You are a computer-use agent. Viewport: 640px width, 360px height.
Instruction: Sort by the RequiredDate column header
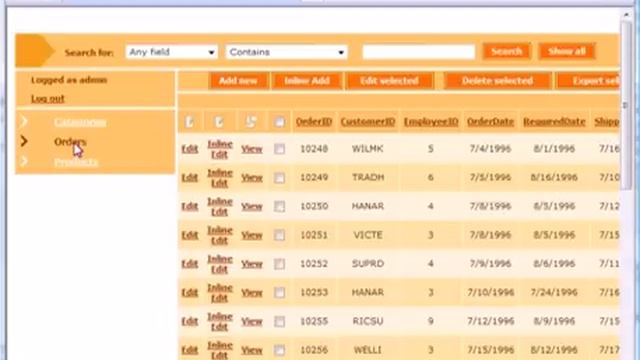554,122
